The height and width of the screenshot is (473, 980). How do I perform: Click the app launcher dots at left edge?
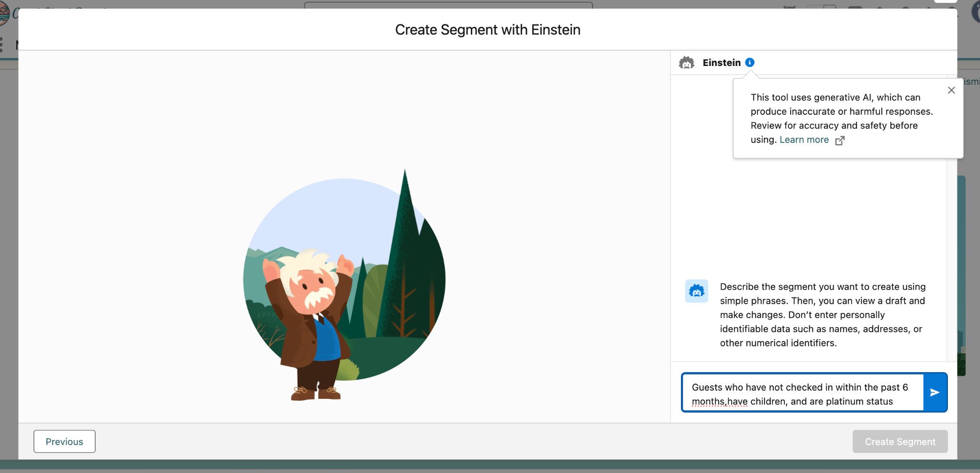[1, 45]
